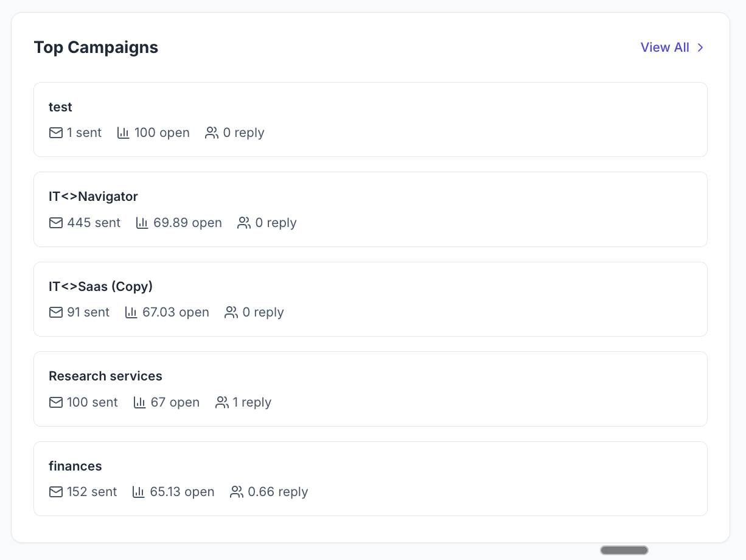Select the IT<>Navigator campaign card

pos(371,209)
